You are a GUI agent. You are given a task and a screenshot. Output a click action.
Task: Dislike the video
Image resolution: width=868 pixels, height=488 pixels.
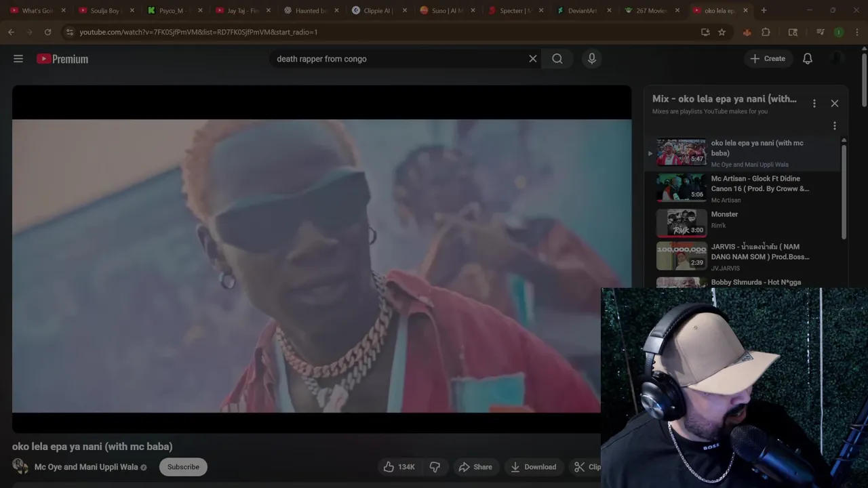tap(435, 467)
